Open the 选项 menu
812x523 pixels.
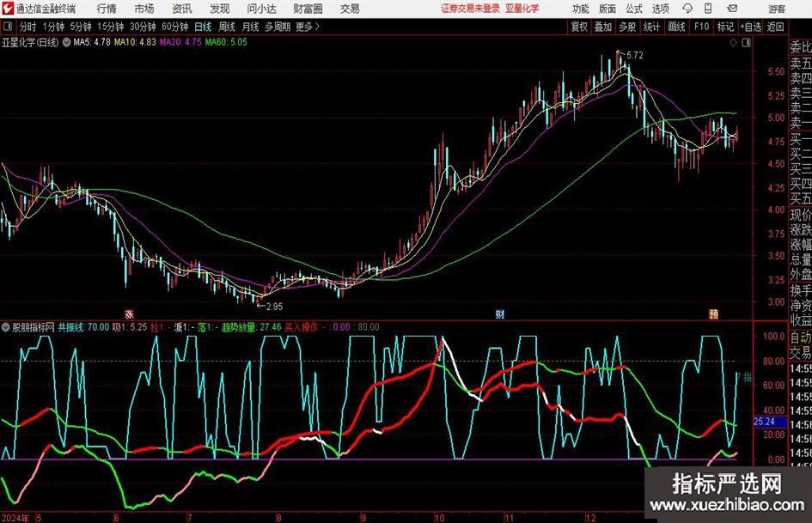click(x=660, y=9)
